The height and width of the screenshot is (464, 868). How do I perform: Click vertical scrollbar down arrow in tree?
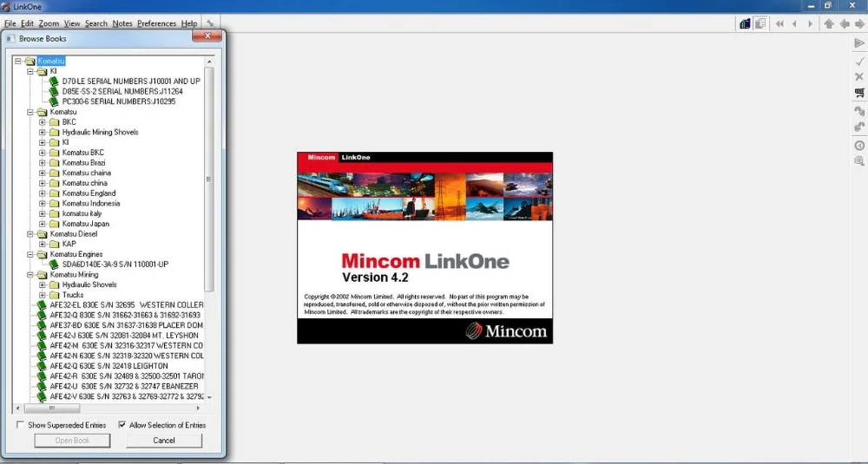click(209, 397)
